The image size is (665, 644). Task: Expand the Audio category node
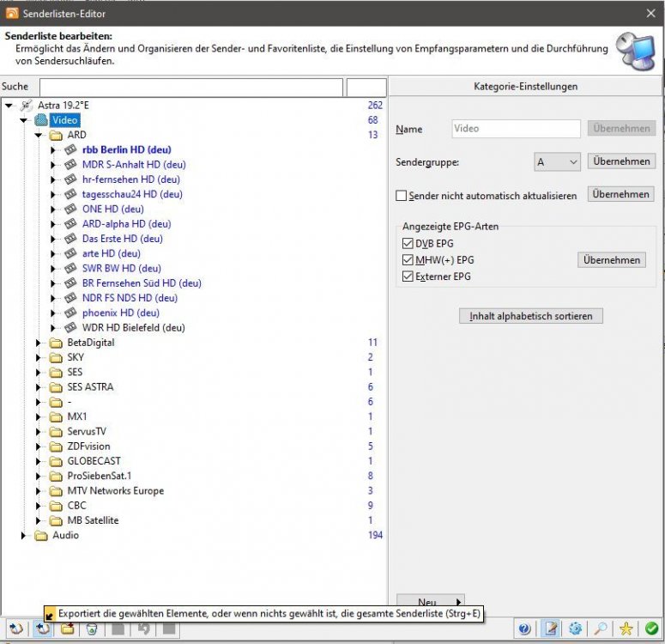coord(24,536)
